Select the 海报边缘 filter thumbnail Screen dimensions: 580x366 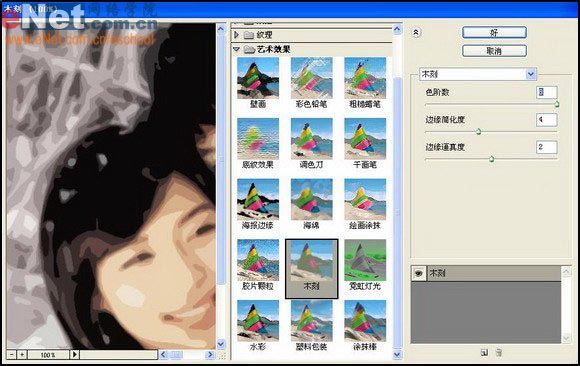tap(258, 199)
